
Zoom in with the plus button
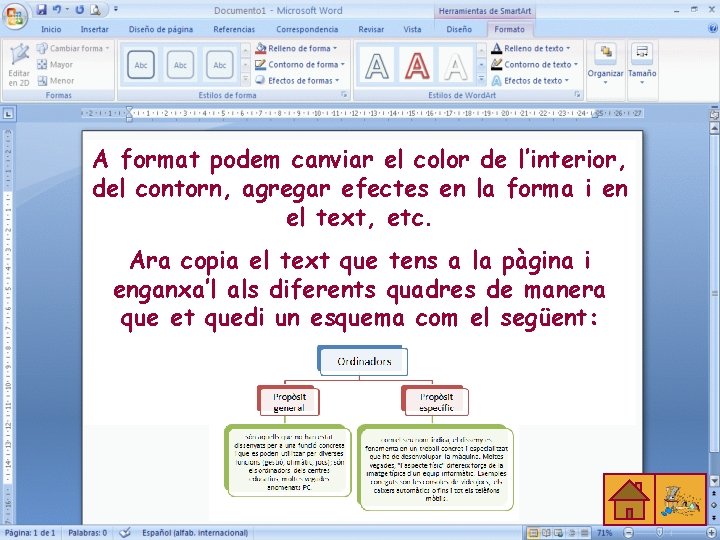point(711,533)
